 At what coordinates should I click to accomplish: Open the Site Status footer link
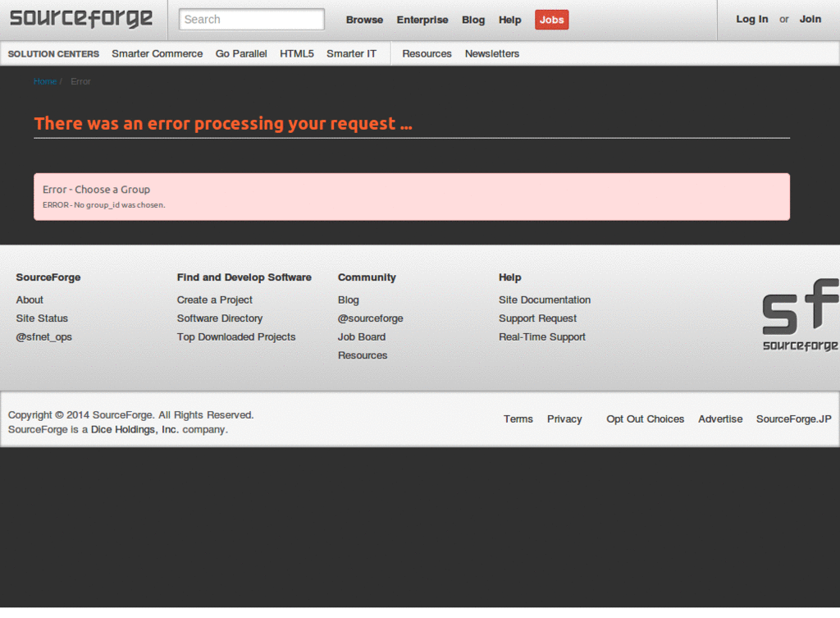pos(42,318)
